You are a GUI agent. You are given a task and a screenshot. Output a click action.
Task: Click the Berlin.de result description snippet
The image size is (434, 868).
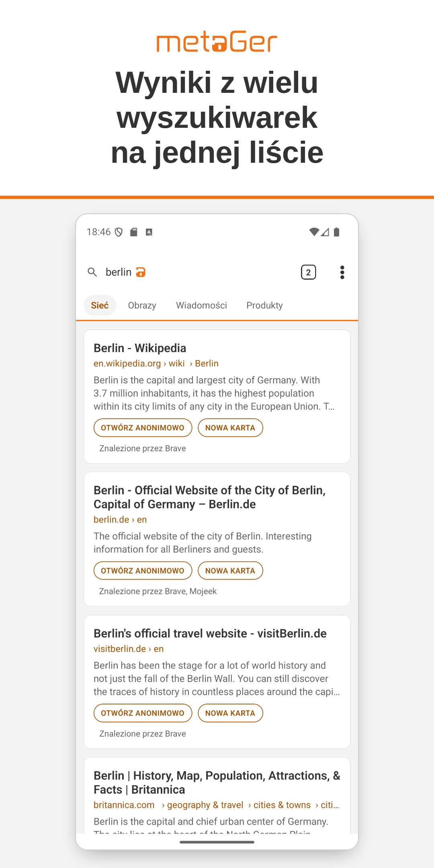203,542
